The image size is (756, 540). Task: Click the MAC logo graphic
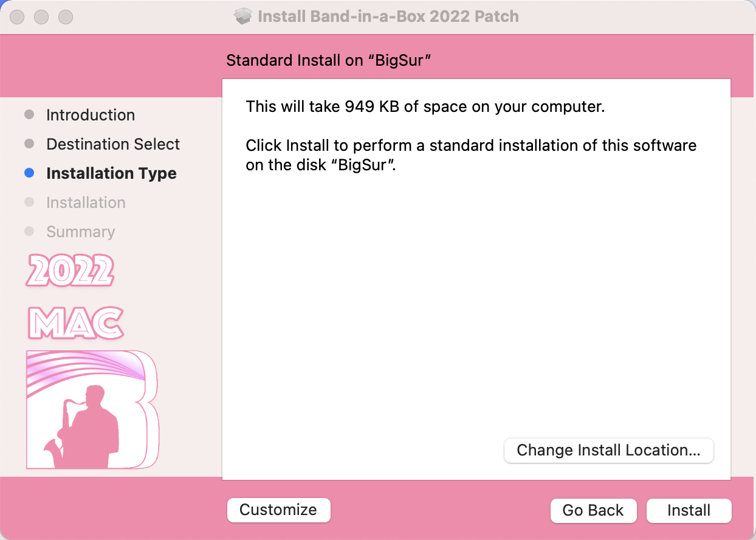[75, 322]
